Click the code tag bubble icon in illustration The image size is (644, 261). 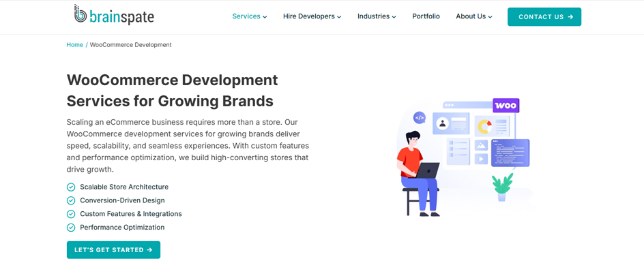point(420,118)
